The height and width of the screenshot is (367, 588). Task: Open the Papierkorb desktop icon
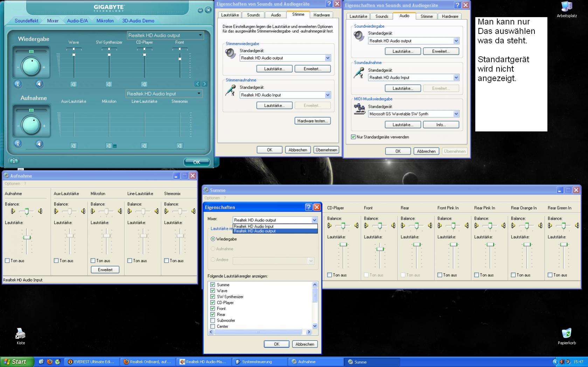click(567, 337)
